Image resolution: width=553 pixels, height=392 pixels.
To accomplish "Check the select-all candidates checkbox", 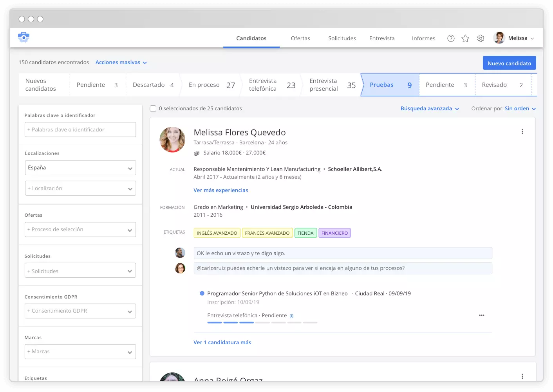I will (153, 108).
